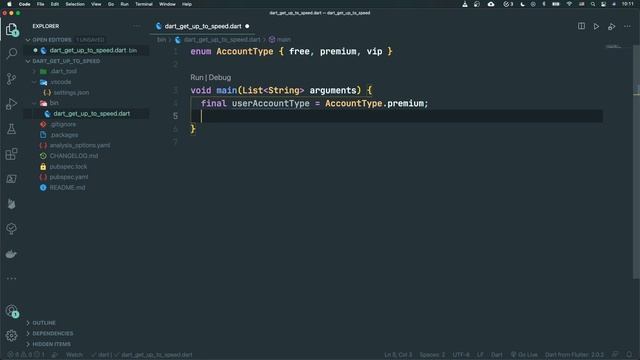Click the editor vertical scrollbar
This screenshot has width=640, height=360.
coord(636,162)
